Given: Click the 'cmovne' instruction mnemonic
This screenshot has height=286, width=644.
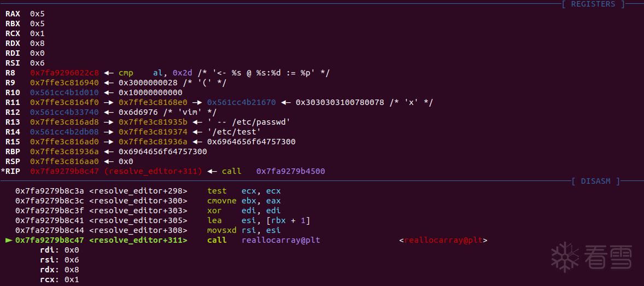Looking at the screenshot, I should coord(222,201).
